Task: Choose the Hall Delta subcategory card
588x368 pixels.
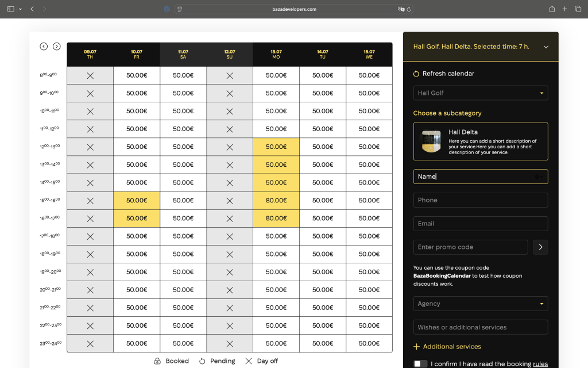Action: pyautogui.click(x=481, y=141)
